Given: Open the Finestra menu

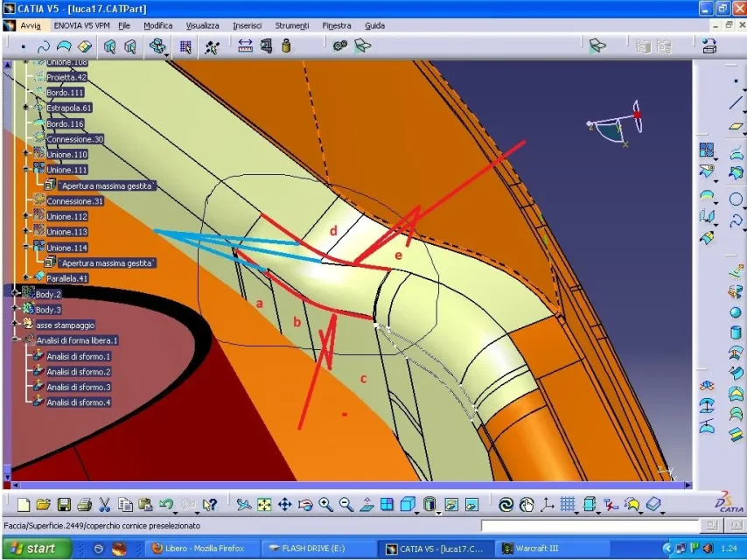Looking at the screenshot, I should pos(337,25).
